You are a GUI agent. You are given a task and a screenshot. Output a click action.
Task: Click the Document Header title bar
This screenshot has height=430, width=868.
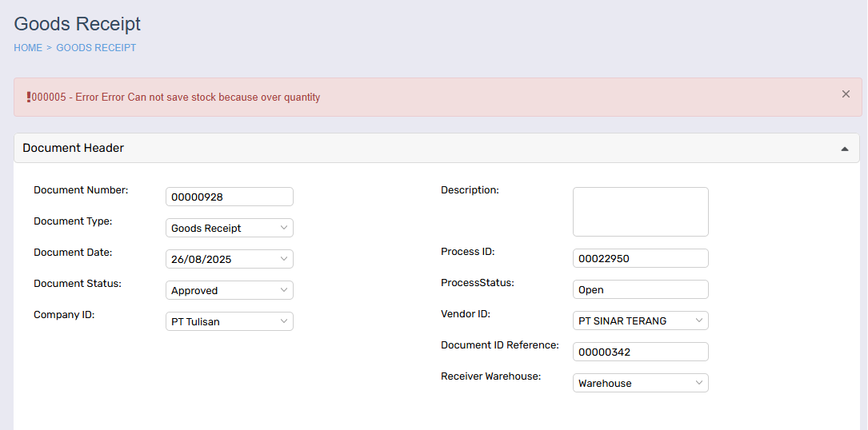click(x=437, y=149)
